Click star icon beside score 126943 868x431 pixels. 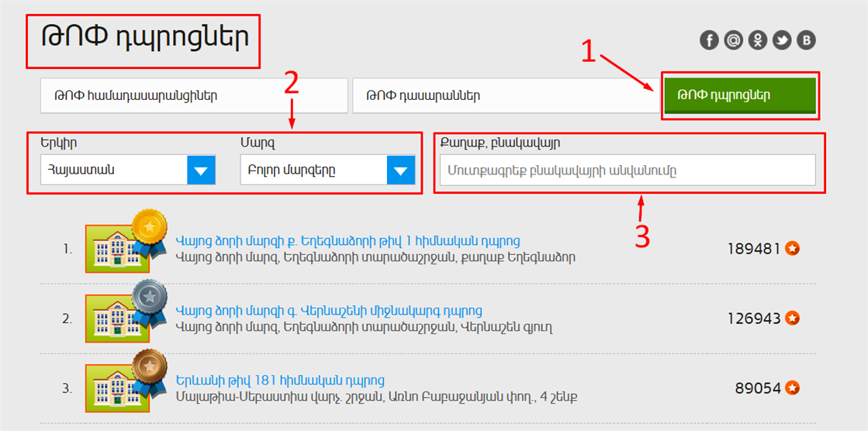click(x=792, y=318)
